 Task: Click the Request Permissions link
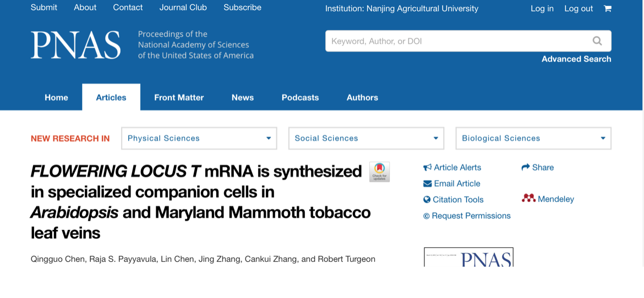pos(467,216)
